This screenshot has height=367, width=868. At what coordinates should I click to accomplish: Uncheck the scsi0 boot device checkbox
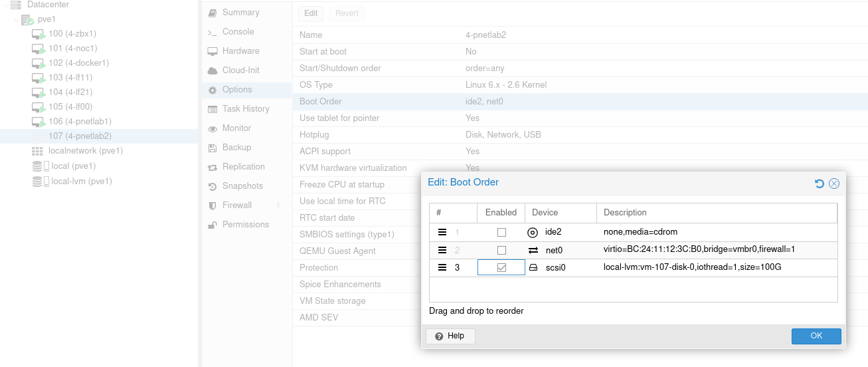tap(501, 267)
